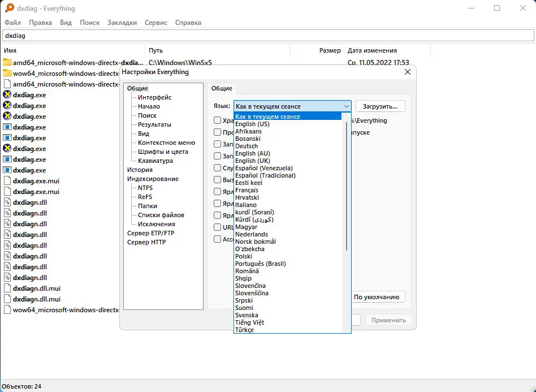
Task: Click the Применить button
Action: (x=388, y=320)
